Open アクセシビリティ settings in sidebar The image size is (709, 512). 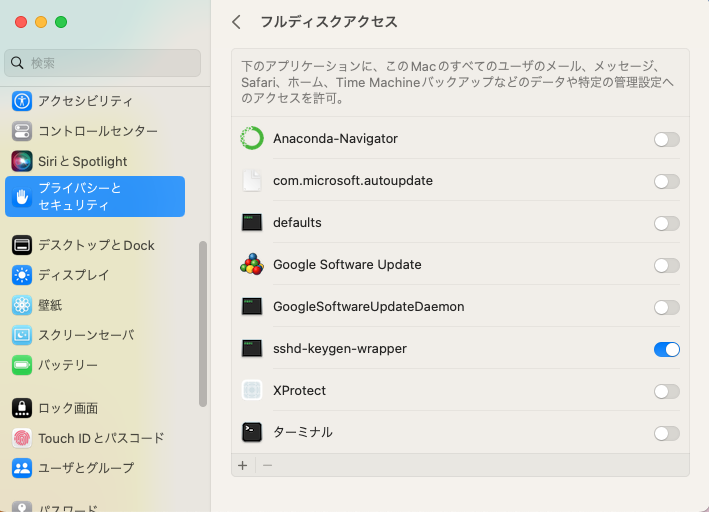(85, 101)
